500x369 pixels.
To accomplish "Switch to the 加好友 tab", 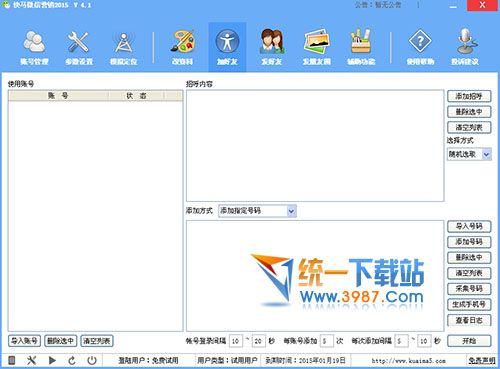I will point(227,47).
